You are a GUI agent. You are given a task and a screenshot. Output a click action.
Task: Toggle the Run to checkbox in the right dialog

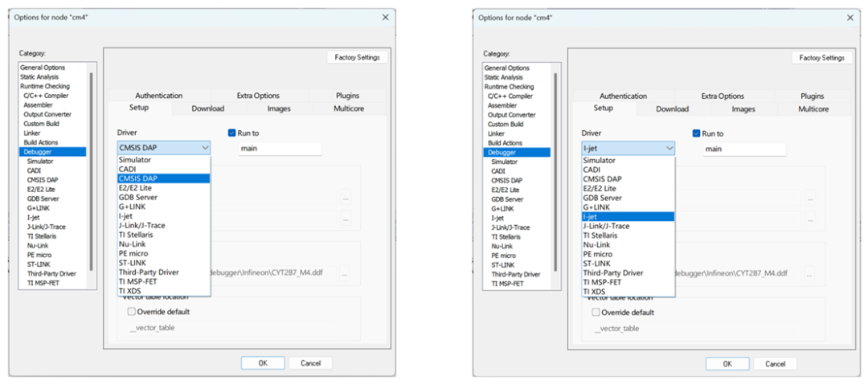click(x=696, y=133)
